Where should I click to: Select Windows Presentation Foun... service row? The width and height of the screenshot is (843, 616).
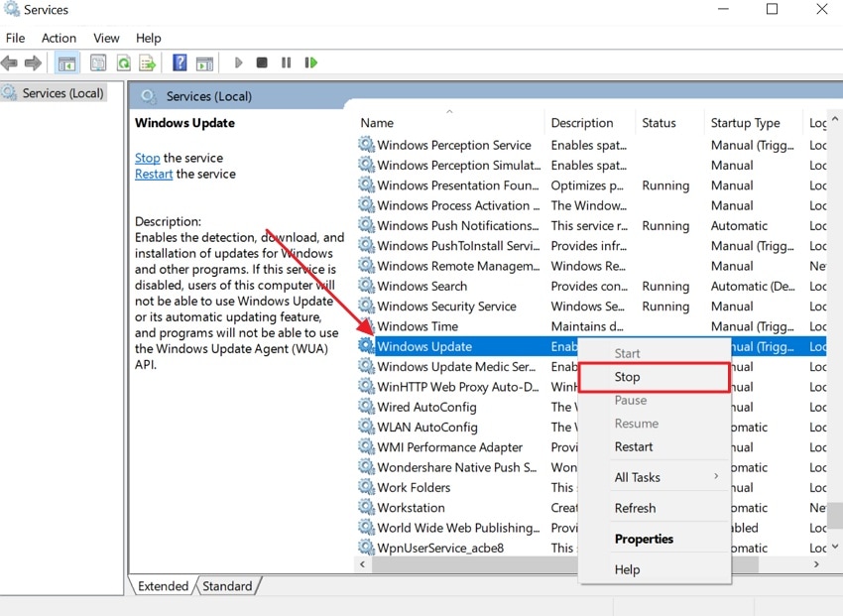pos(591,185)
